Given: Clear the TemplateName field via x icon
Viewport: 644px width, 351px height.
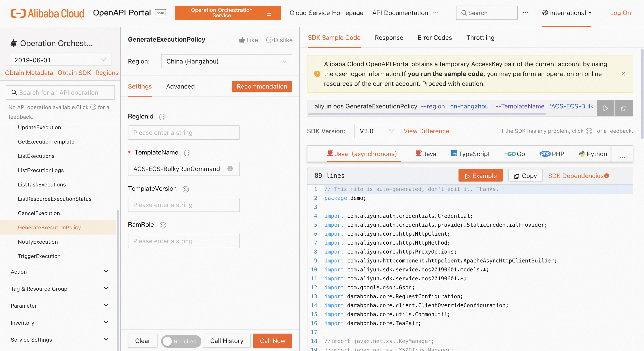Looking at the screenshot, I should pos(230,169).
